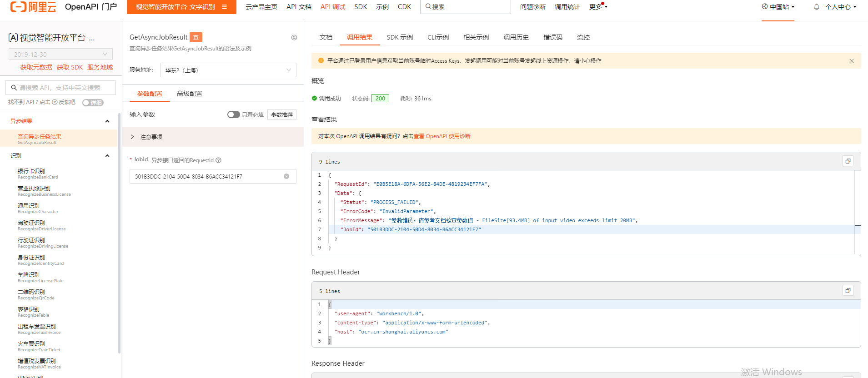
Task: Open SDK in top navigation
Action: (361, 7)
